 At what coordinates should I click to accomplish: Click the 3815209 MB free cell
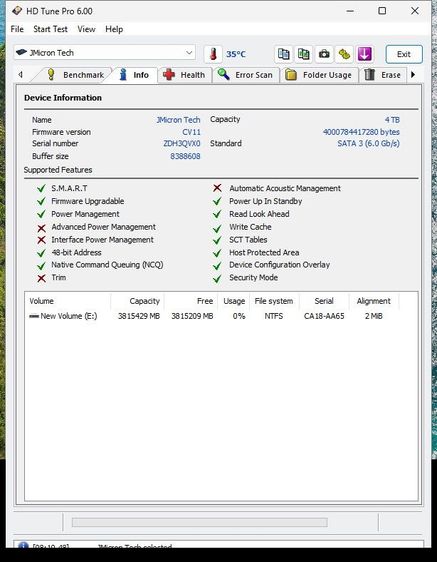pyautogui.click(x=192, y=316)
